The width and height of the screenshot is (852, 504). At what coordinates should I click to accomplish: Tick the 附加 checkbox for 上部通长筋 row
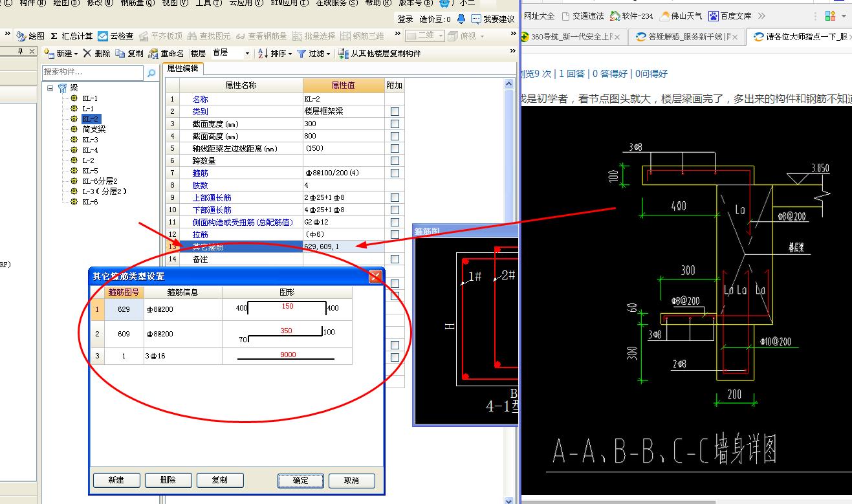(395, 197)
